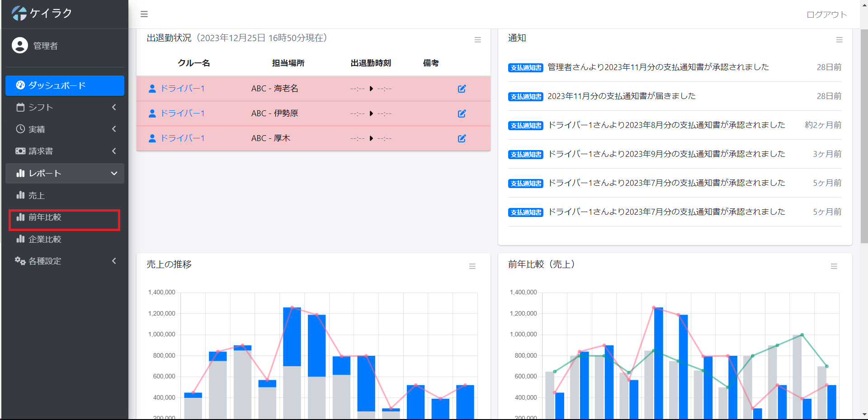
Task: Open the 出退勤状況 panel menu icon
Action: [x=477, y=40]
